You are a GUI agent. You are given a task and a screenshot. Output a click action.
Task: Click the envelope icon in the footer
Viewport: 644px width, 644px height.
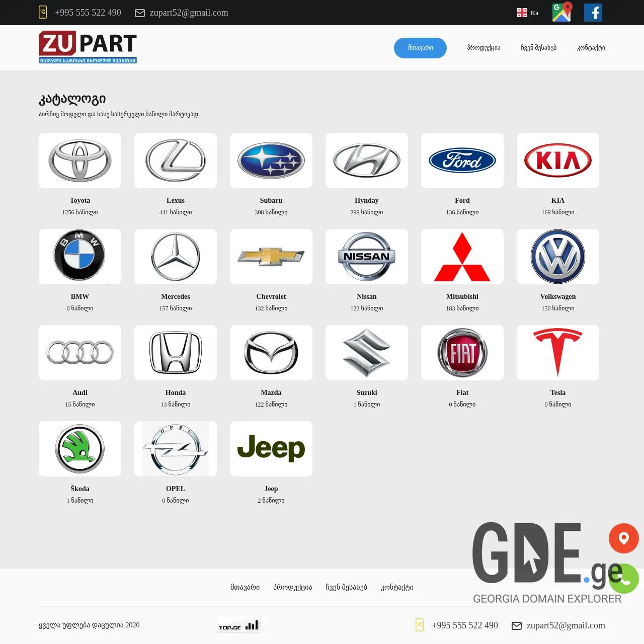tap(516, 625)
